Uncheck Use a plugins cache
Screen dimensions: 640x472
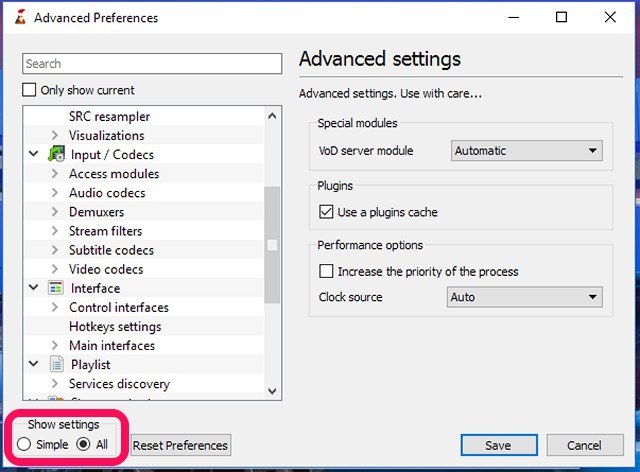tap(326, 212)
